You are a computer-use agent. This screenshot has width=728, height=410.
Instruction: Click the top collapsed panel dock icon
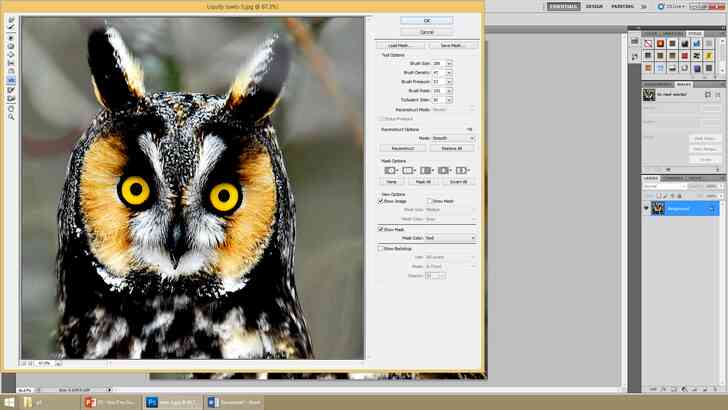(x=635, y=42)
